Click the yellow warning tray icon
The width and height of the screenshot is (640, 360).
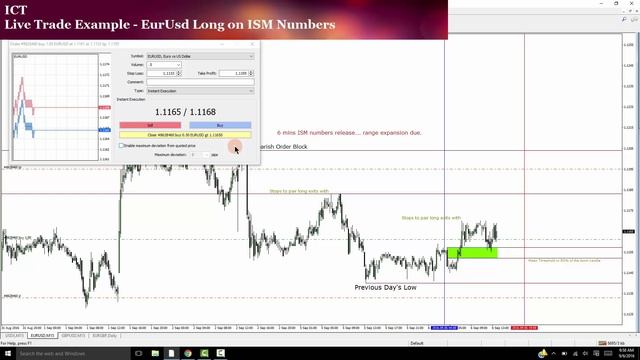tap(542, 353)
